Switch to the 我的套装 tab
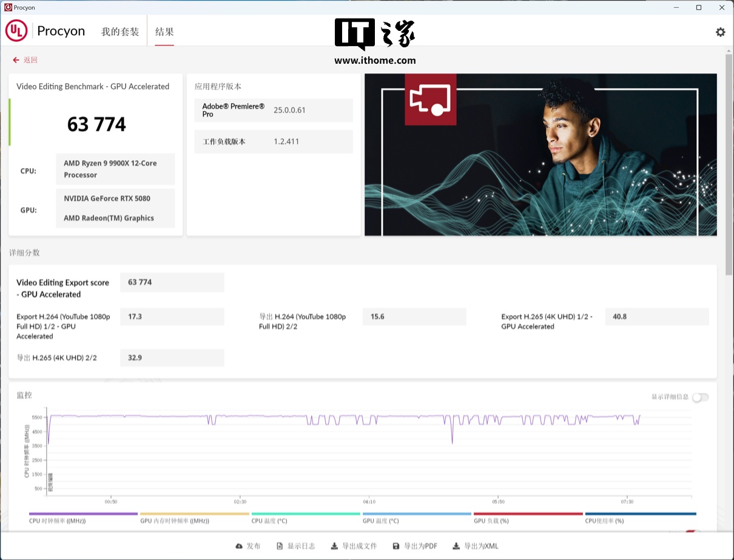Screen dimensions: 734x560 (120, 32)
